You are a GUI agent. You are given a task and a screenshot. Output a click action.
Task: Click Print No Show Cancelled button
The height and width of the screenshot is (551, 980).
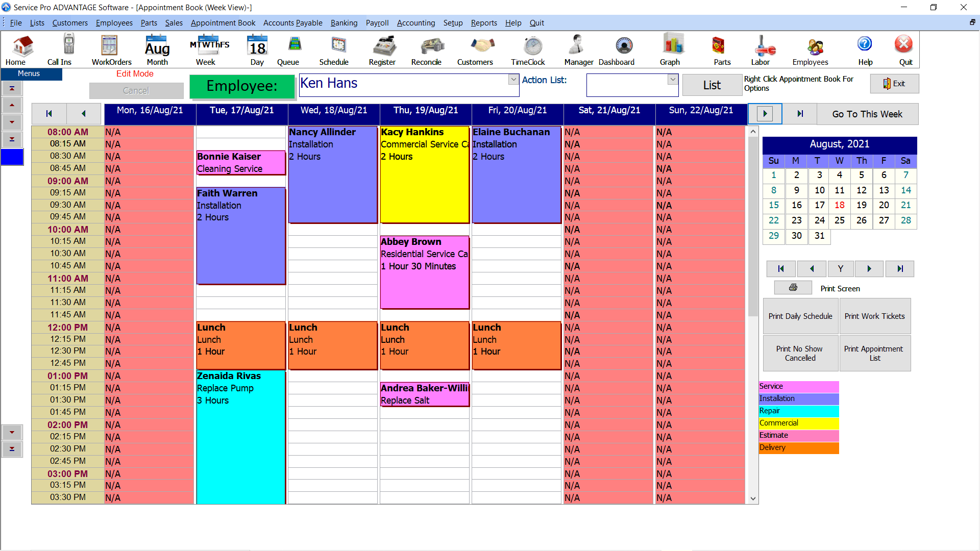[x=800, y=353]
